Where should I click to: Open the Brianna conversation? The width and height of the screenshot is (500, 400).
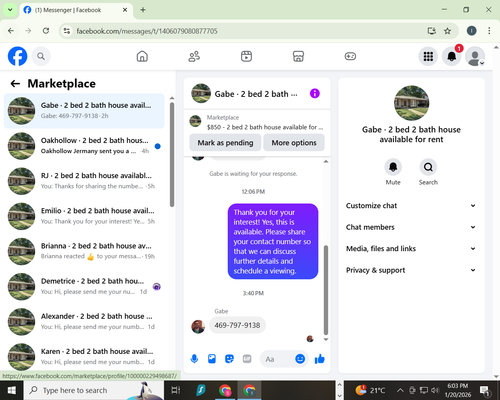[x=84, y=251]
